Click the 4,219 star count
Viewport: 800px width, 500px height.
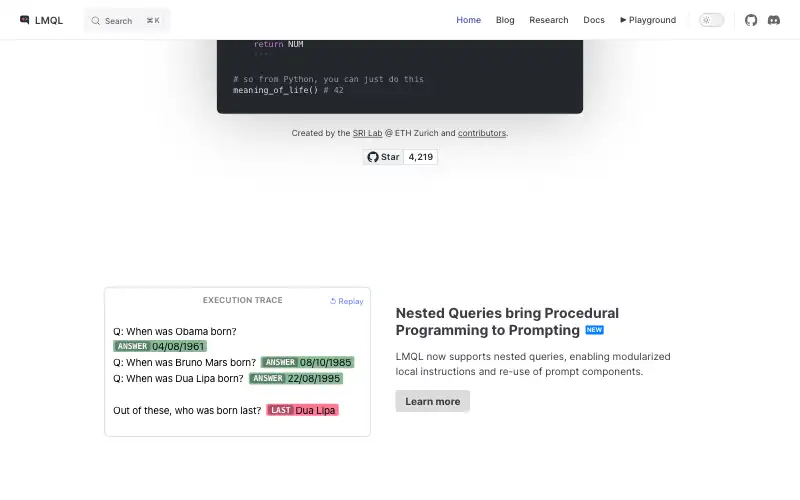420,157
